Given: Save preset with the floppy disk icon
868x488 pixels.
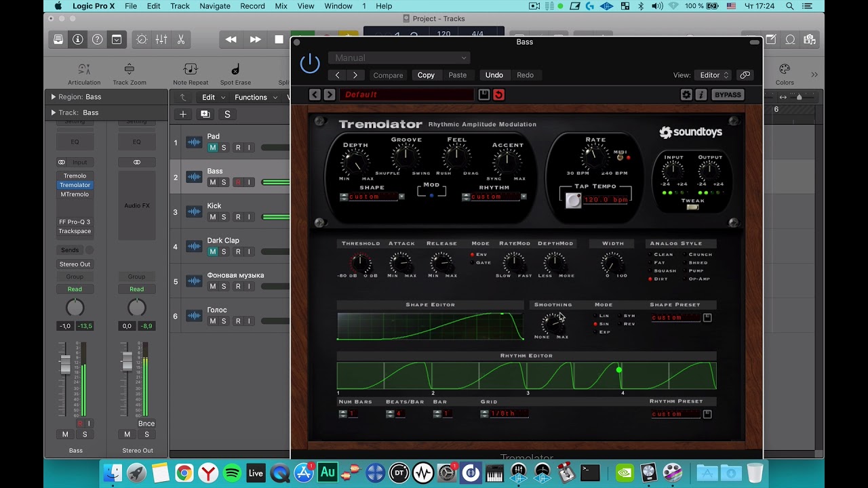Looking at the screenshot, I should click(x=484, y=95).
